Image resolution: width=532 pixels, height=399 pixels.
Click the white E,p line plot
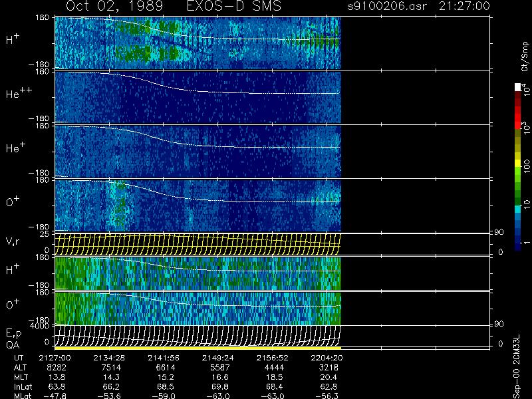(198, 336)
